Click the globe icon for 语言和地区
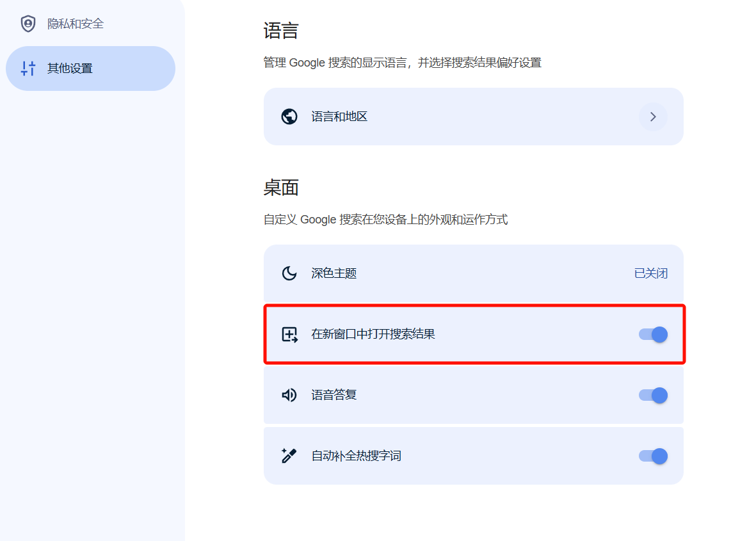Viewport: 756px width, 541px height. 289,117
